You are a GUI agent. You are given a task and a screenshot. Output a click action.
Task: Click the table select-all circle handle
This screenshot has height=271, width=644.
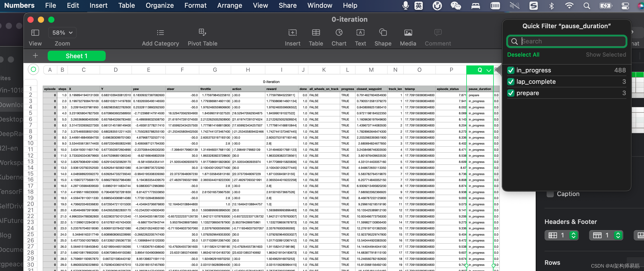[33, 69]
